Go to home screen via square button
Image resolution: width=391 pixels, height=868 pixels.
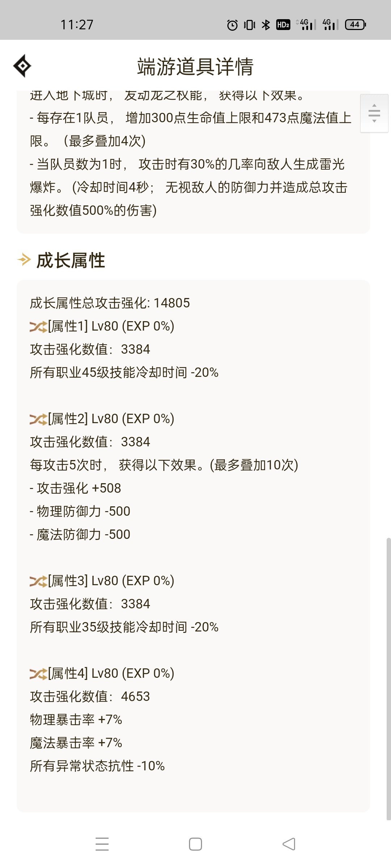pyautogui.click(x=195, y=844)
